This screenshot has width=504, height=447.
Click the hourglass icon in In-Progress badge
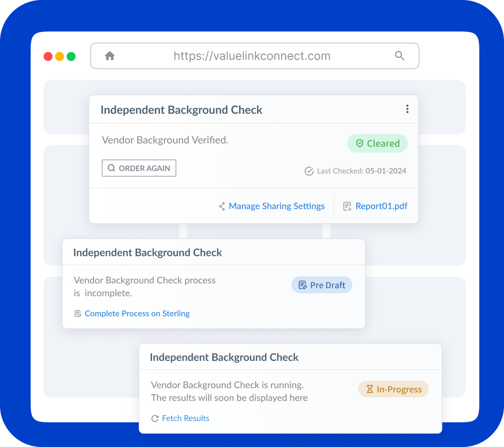(x=369, y=389)
